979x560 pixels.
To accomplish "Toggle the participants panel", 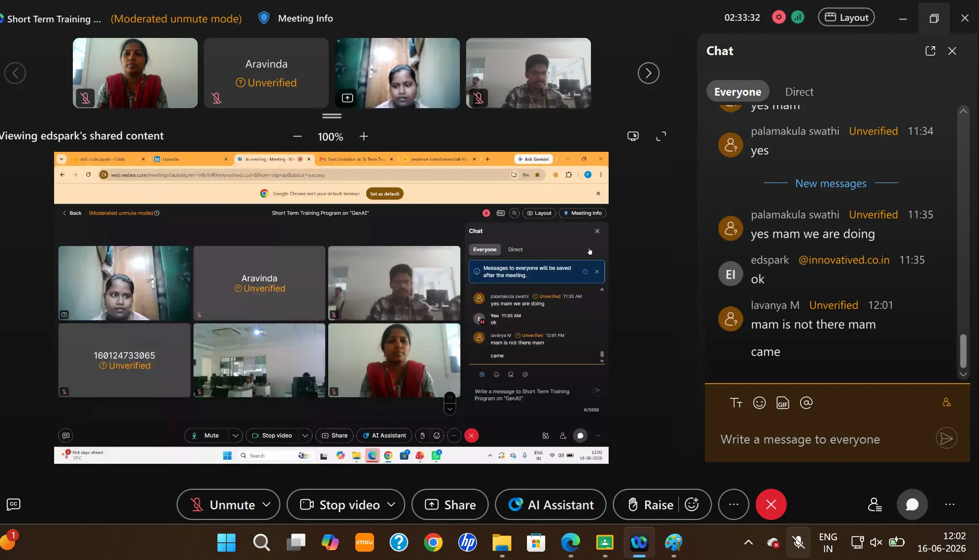I will [x=875, y=504].
